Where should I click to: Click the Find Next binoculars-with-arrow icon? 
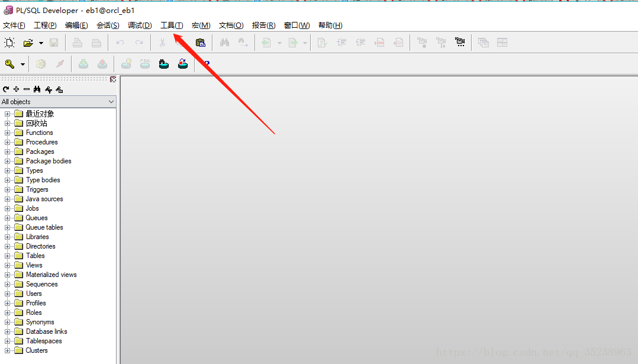[243, 43]
